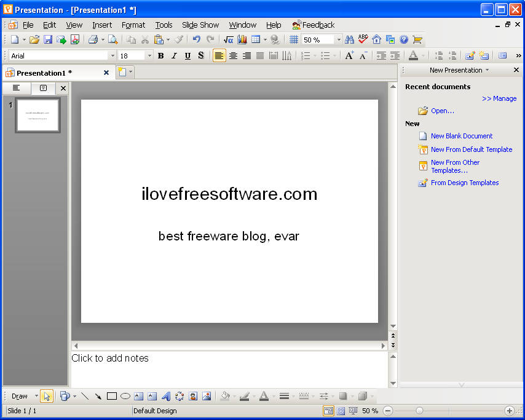Expand the zoom percentage dropdown in toolbar
Viewport: 525px width, 420px height.
[x=339, y=40]
